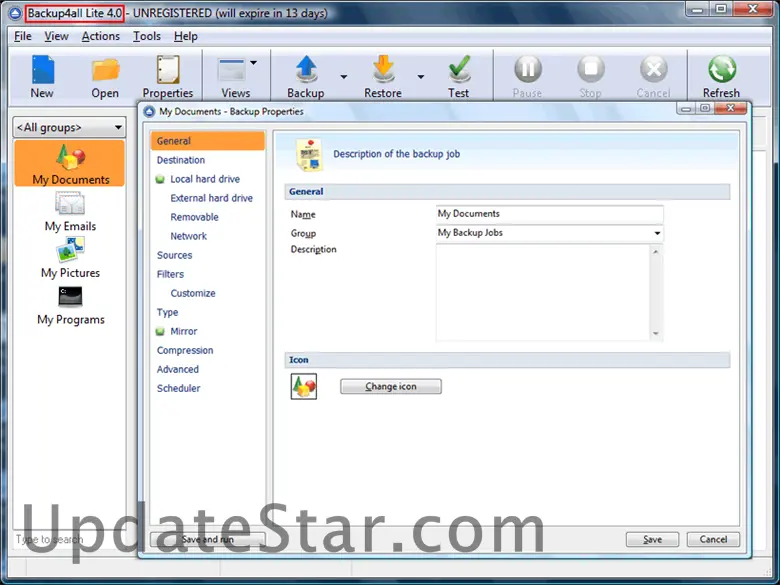Open the Help menu
This screenshot has height=585, width=780.
pos(186,36)
